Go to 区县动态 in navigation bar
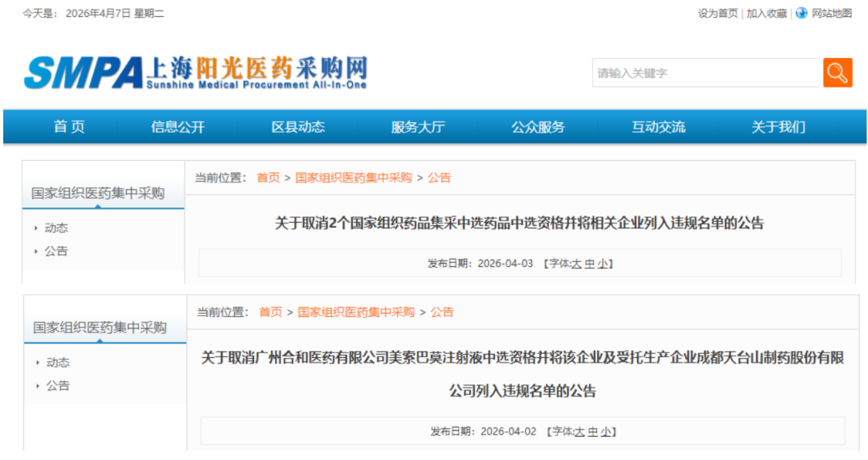The width and height of the screenshot is (868, 460). 298,127
